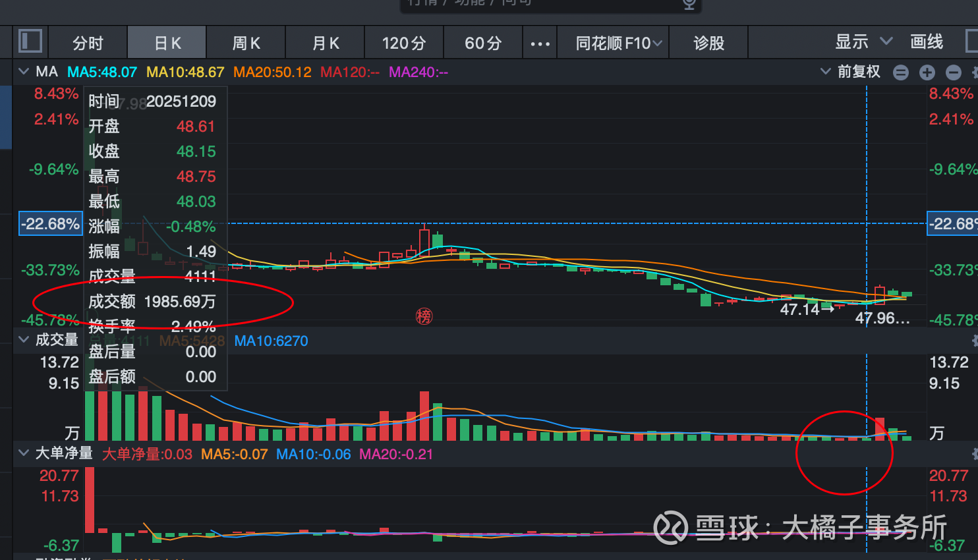Screen dimensions: 978x560
Task: Select the 大单净量:0.03 value label
Action: pos(147,454)
